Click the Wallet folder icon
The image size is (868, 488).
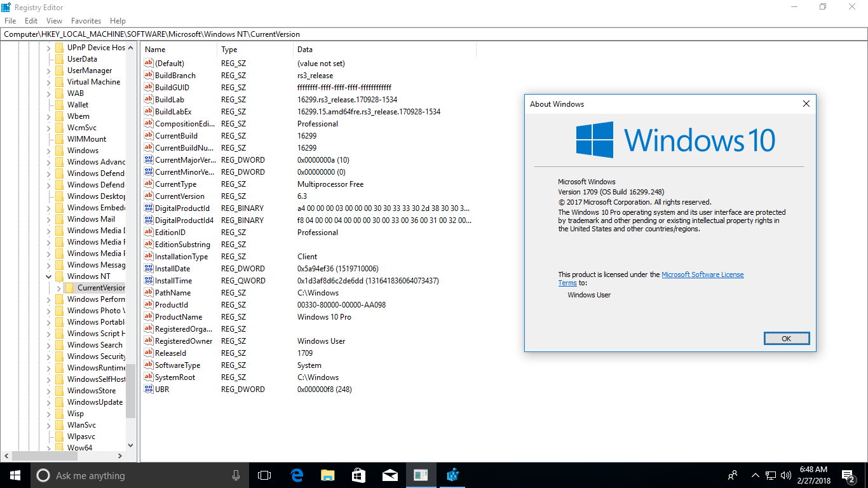[59, 105]
